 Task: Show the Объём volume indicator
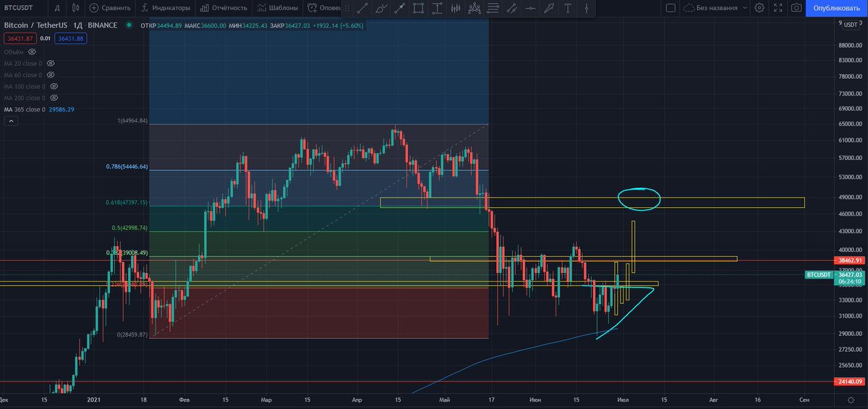point(32,52)
